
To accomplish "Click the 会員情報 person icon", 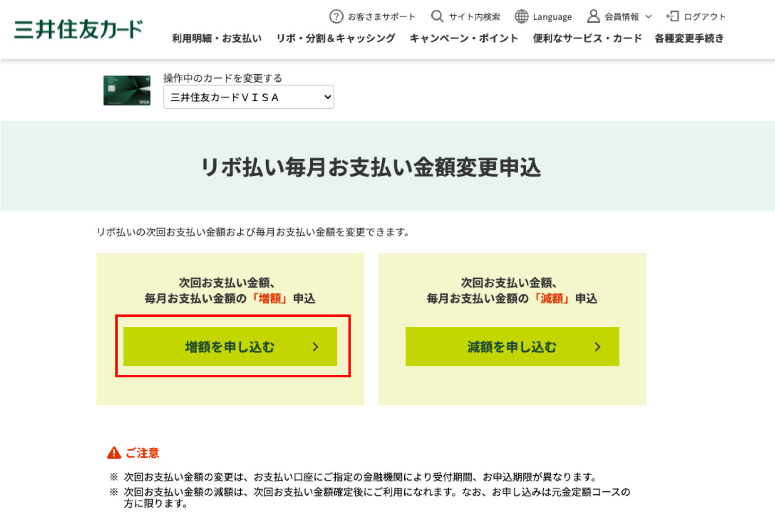I will (593, 17).
